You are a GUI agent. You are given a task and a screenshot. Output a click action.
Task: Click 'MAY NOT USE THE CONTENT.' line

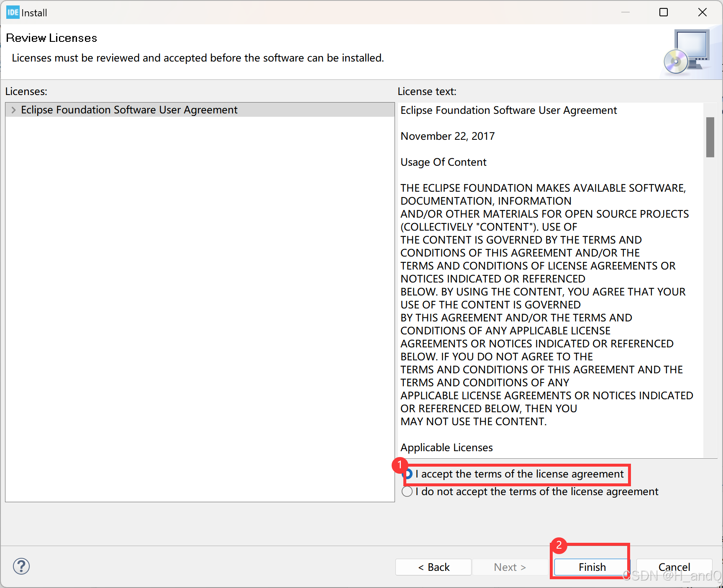pyautogui.click(x=474, y=421)
